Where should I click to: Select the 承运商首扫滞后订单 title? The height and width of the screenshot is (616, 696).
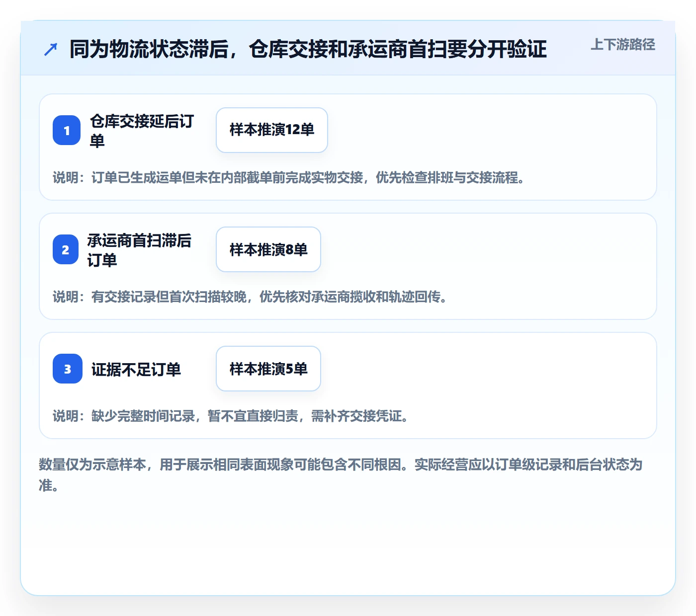[x=139, y=250]
